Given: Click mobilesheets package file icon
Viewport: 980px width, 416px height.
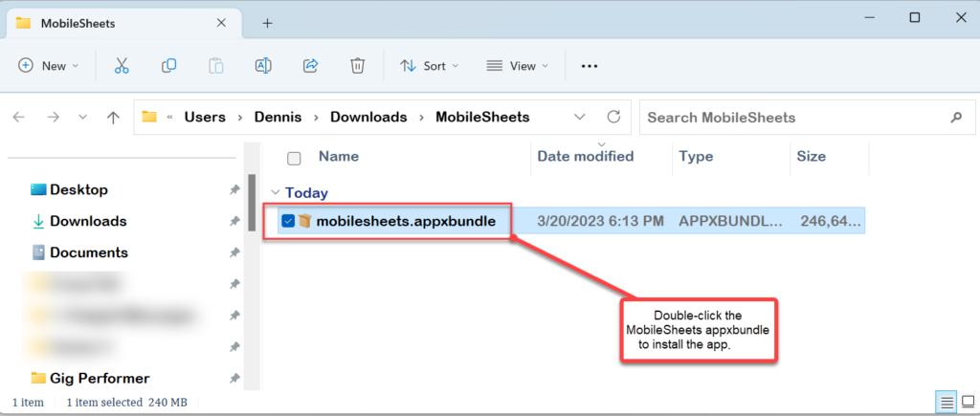Looking at the screenshot, I should point(304,221).
